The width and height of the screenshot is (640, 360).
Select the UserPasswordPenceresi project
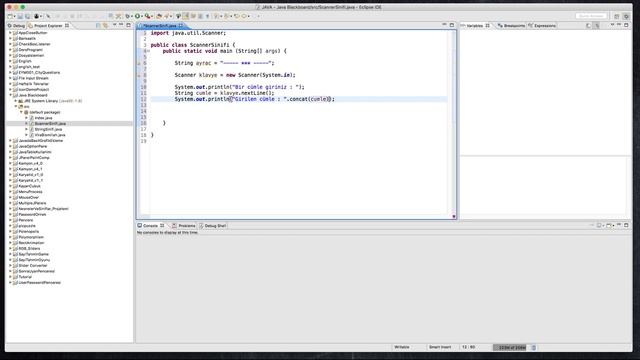39,282
